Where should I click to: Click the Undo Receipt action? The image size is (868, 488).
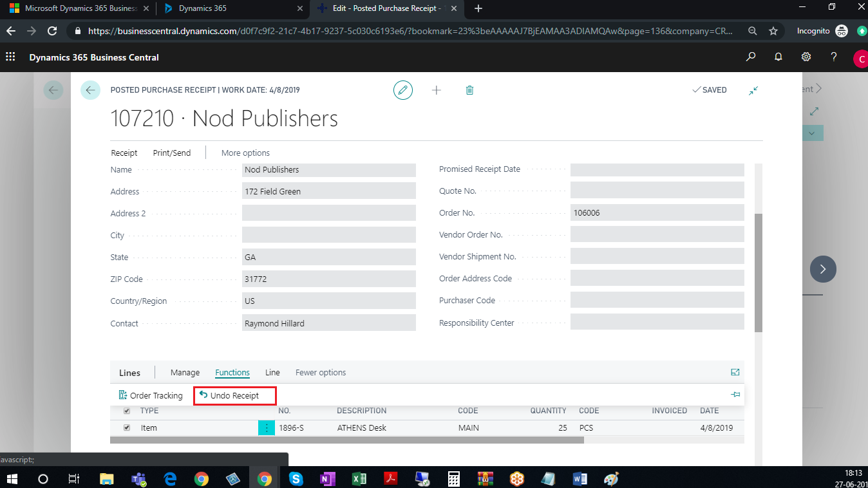[229, 395]
